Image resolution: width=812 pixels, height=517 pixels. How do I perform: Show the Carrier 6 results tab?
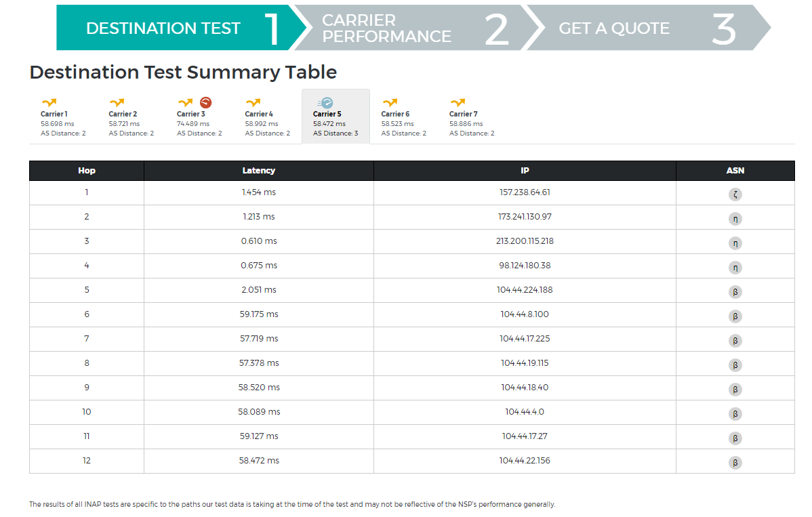[x=403, y=117]
